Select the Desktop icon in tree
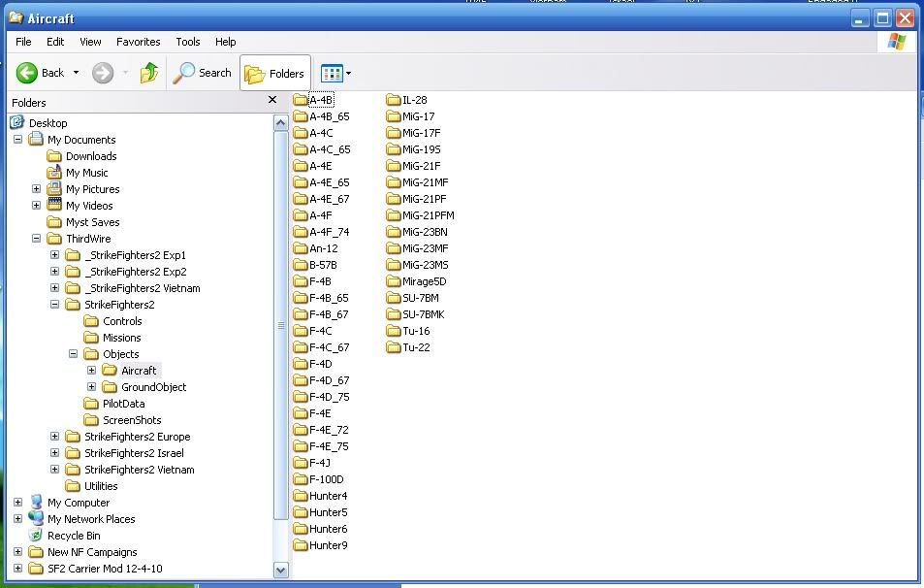The image size is (924, 588). point(17,122)
